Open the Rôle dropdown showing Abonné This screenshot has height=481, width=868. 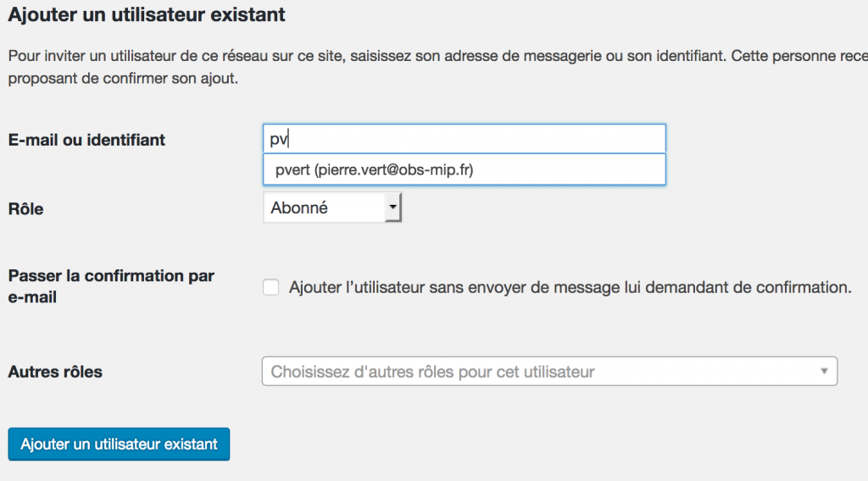(332, 207)
